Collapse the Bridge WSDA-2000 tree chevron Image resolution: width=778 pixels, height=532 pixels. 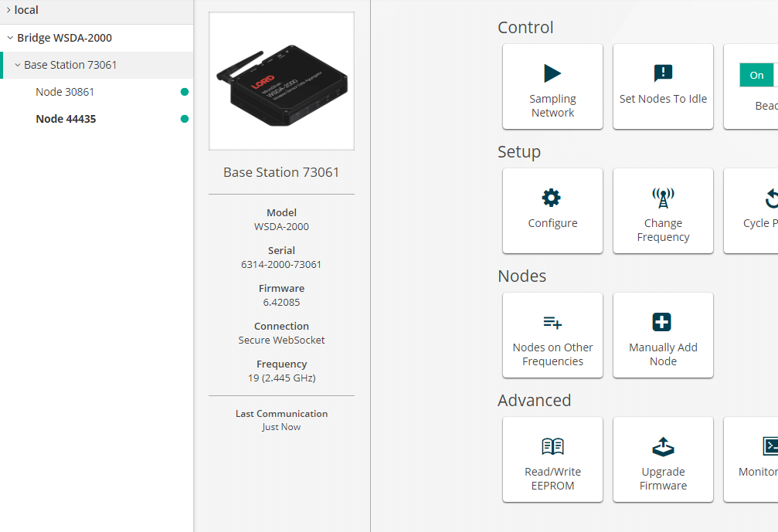pos(10,38)
